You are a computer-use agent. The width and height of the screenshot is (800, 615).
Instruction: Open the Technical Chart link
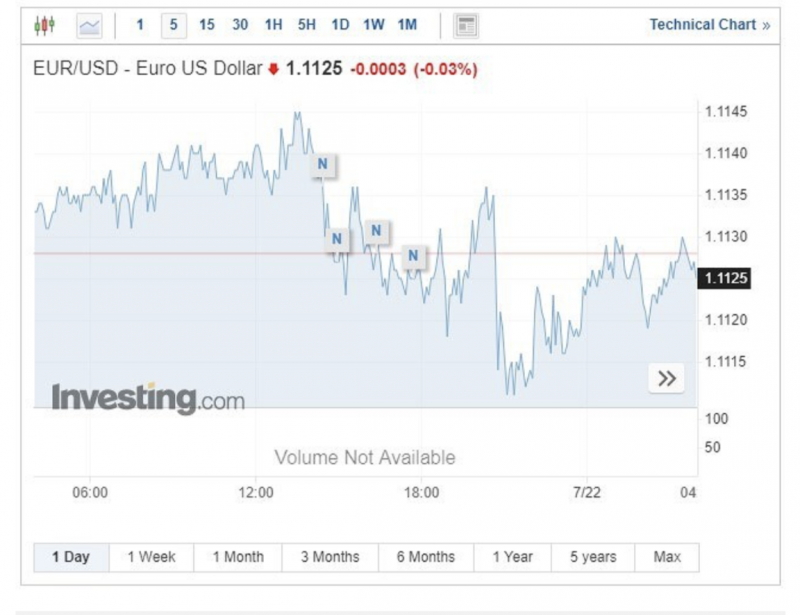[709, 25]
